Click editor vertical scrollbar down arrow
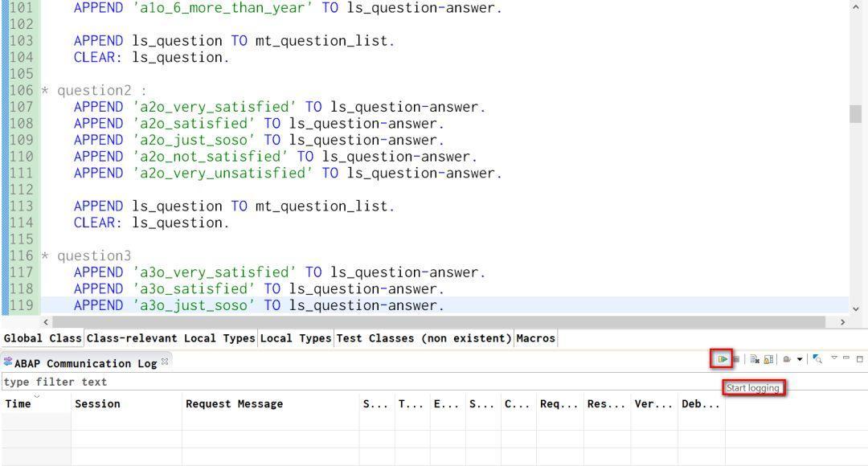Image resolution: width=868 pixels, height=466 pixels. (856, 309)
